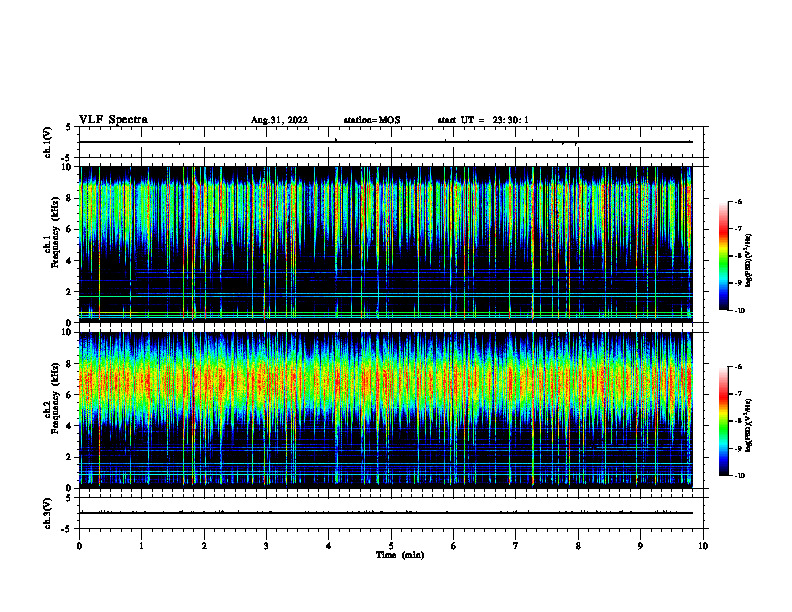The image size is (792, 612).
Task: Click inside the ch.1 spectrogram panel
Action: point(386,244)
